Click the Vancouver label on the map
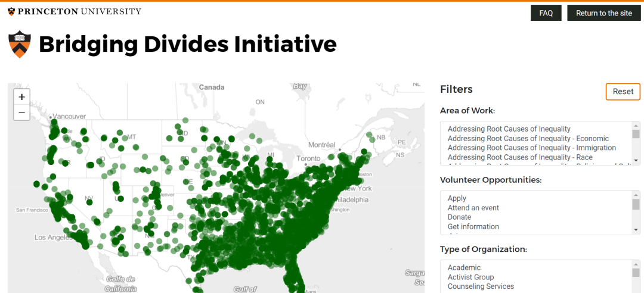The image size is (644, 293). 69,116
